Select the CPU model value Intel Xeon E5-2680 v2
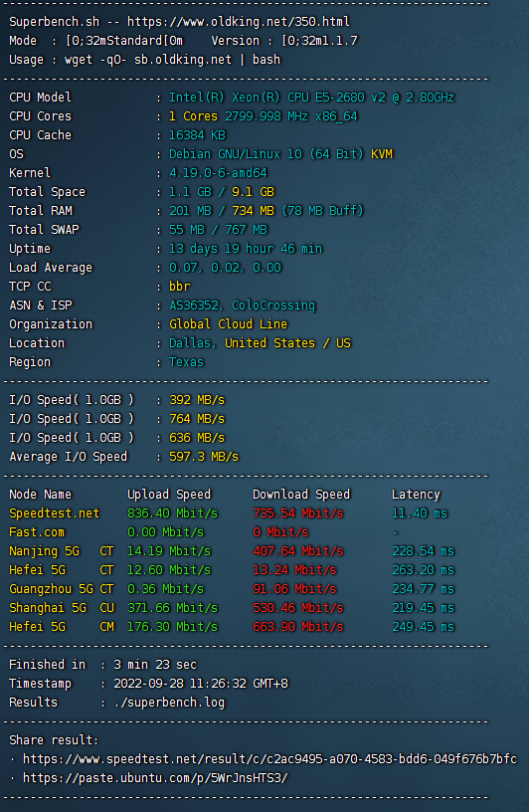The height and width of the screenshot is (812, 529). tap(311, 98)
